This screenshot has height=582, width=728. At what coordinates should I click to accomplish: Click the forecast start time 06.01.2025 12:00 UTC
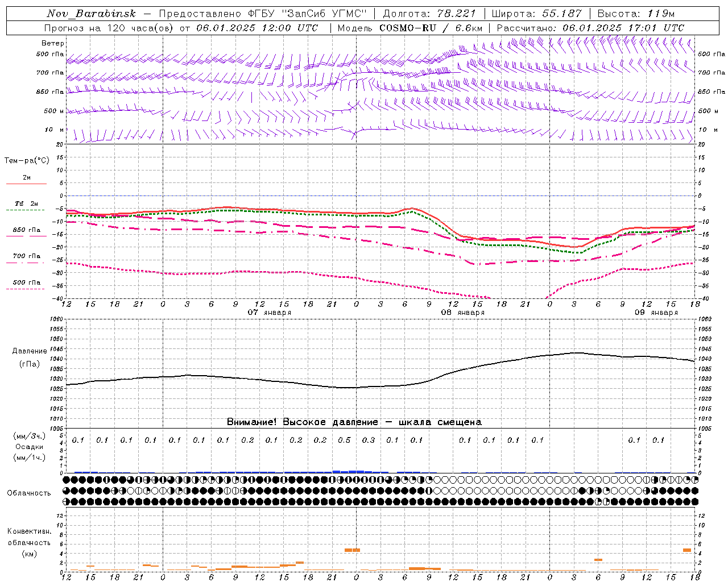(257, 28)
